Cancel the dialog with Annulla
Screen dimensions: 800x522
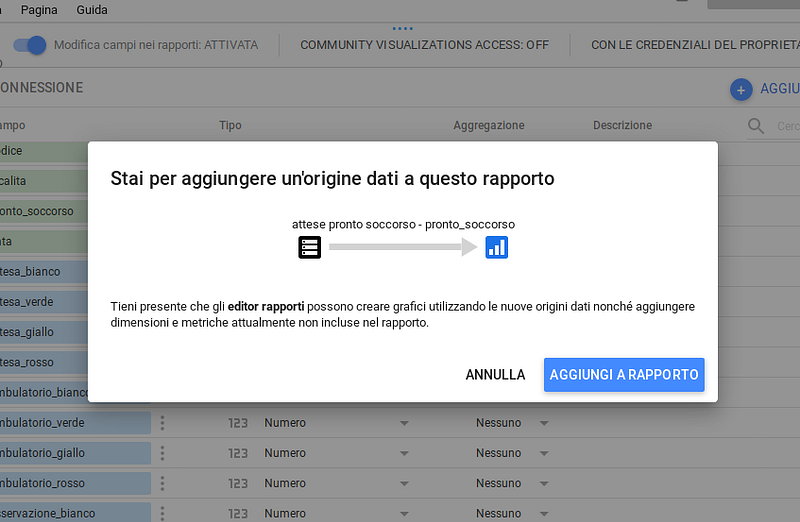pyautogui.click(x=495, y=375)
